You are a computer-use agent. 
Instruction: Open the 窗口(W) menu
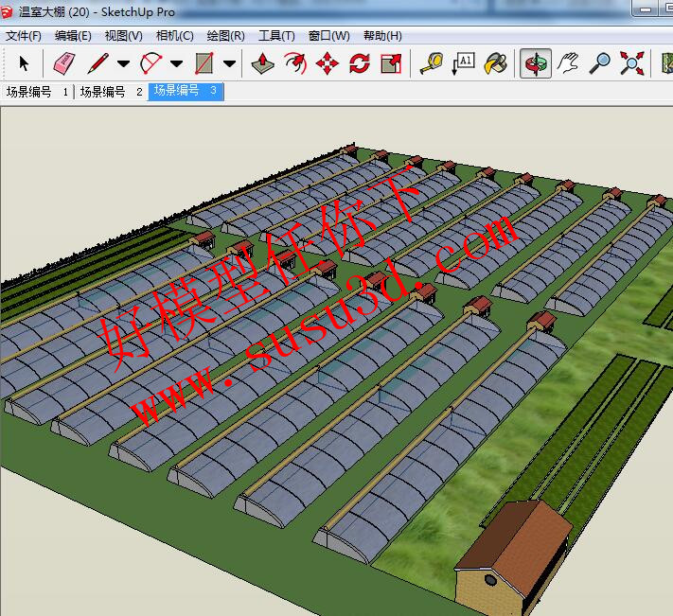[329, 36]
